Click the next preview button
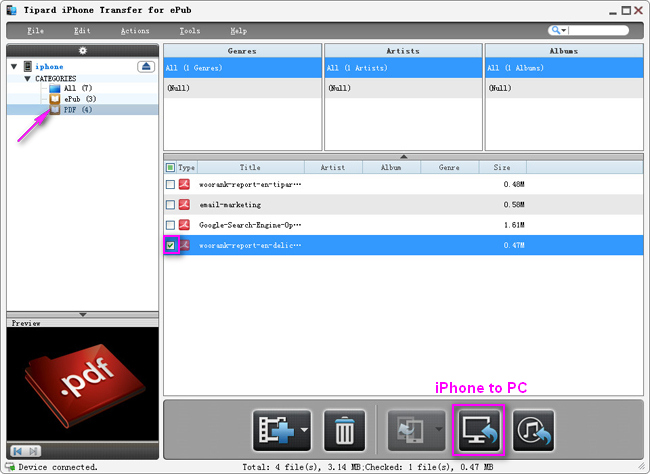650x474 pixels. (34, 451)
